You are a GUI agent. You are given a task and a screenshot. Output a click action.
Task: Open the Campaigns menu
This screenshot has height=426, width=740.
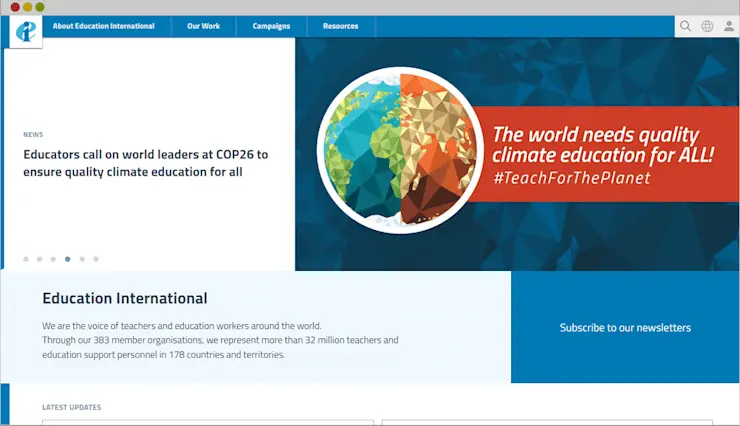tap(271, 26)
